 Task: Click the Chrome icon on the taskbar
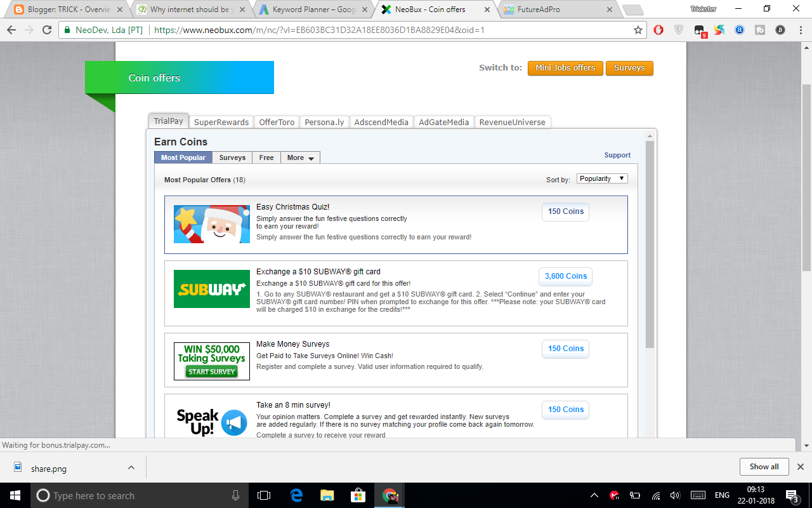point(390,495)
